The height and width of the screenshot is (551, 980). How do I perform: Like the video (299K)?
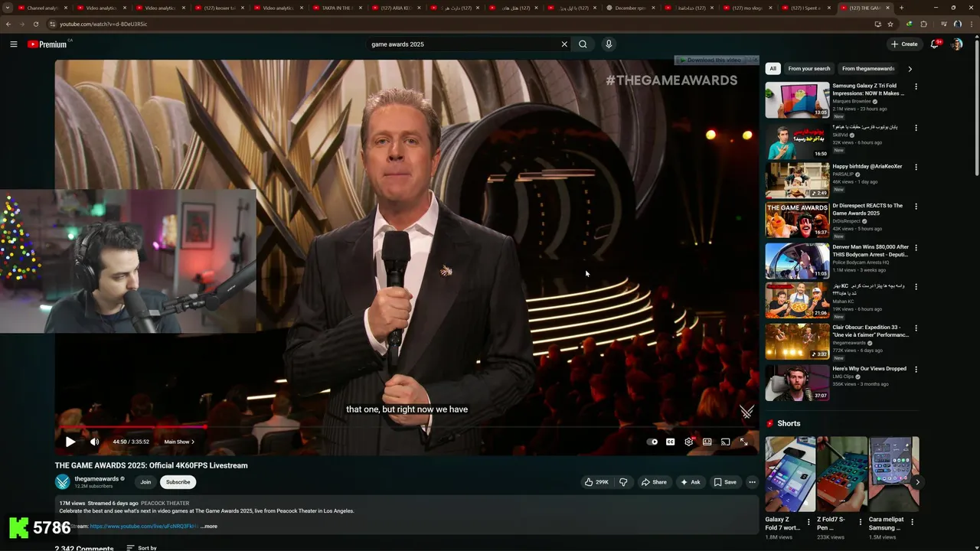coord(596,482)
